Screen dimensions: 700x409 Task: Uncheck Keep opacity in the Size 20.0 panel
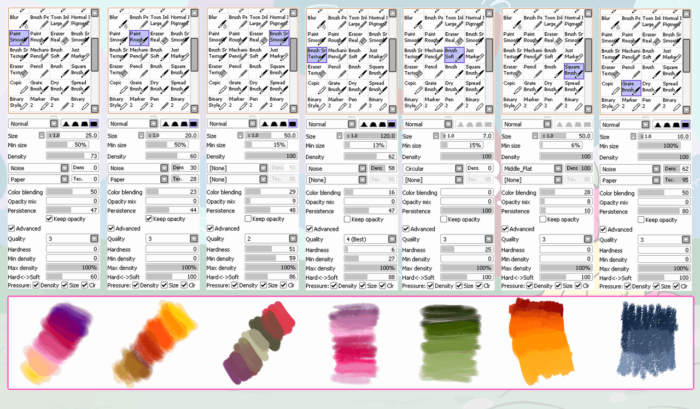(x=149, y=219)
